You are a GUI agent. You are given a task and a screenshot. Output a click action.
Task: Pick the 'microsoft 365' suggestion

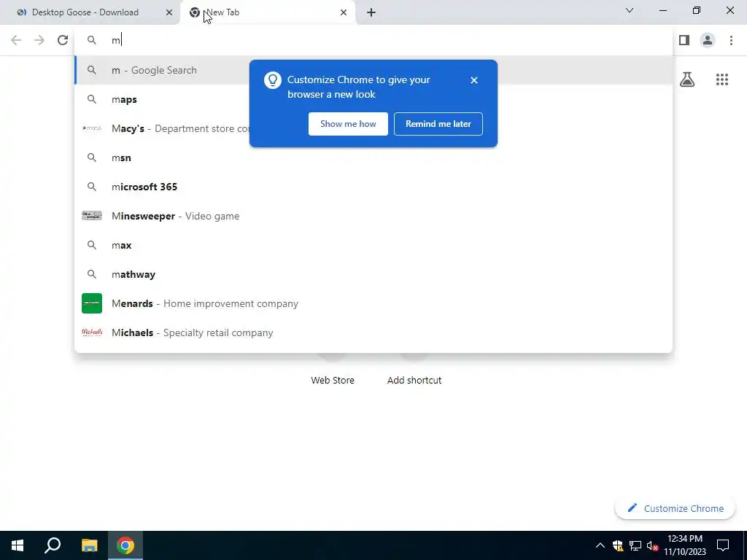[373, 187]
